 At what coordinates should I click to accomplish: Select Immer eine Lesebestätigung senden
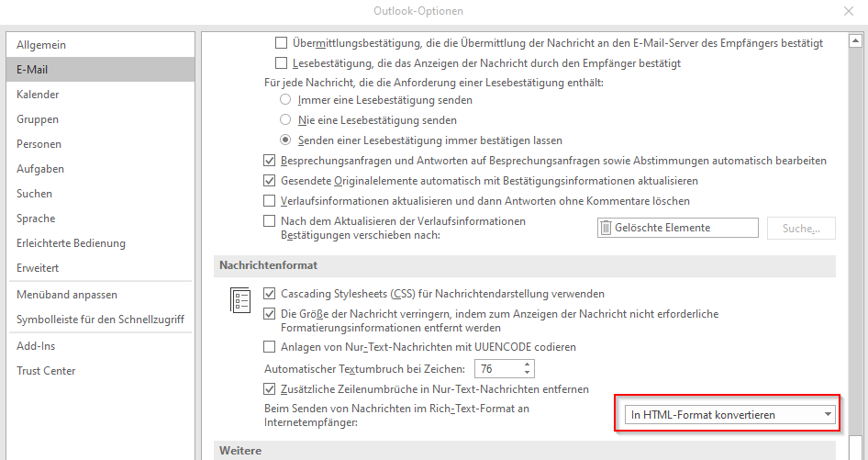(x=285, y=100)
